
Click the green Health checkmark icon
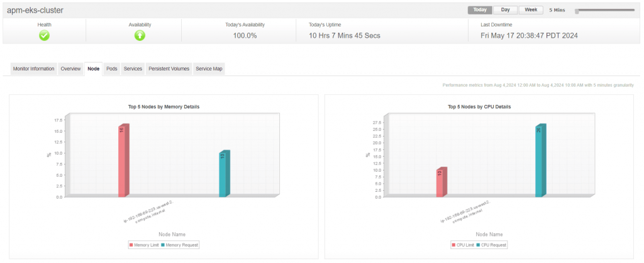click(44, 36)
